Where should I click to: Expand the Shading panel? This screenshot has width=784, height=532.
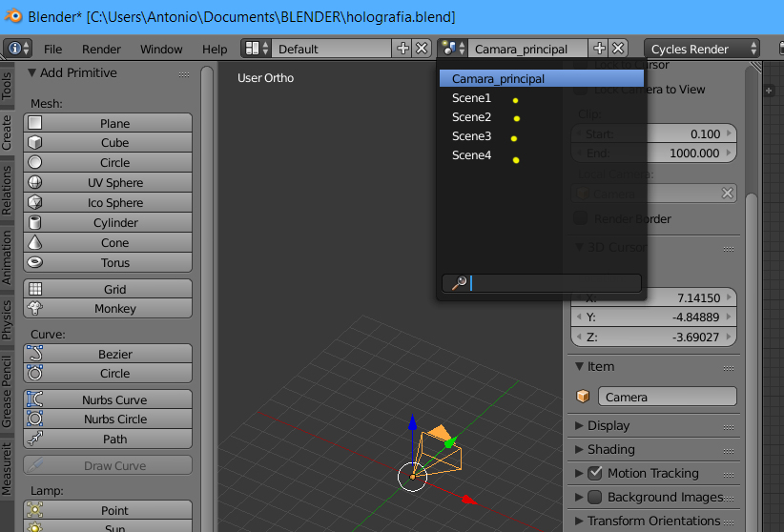click(580, 449)
